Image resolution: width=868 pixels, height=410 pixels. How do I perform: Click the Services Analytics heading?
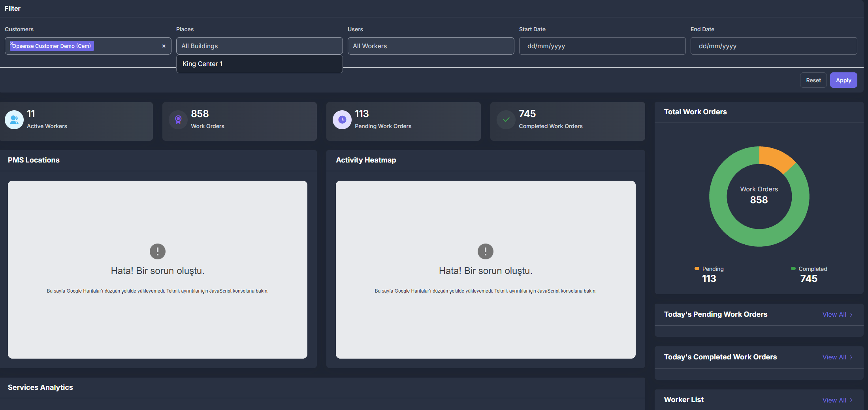40,387
